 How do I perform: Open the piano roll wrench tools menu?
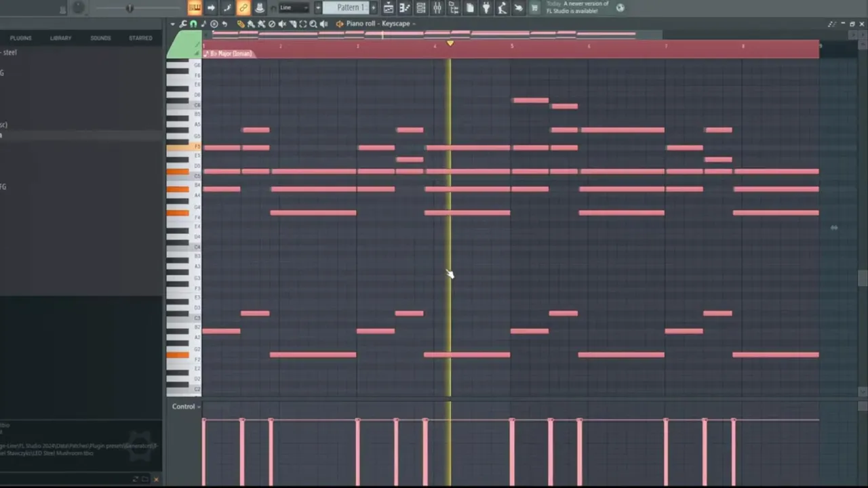click(182, 24)
